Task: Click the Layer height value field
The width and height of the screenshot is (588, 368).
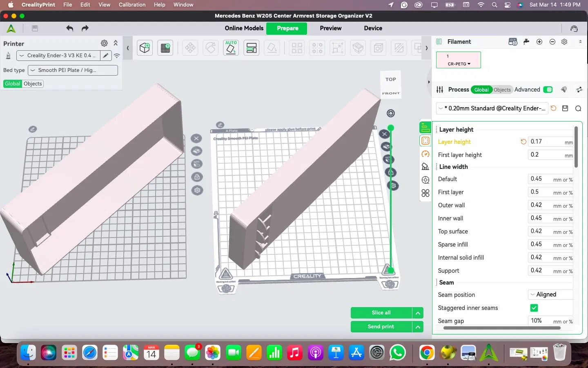Action: (550, 141)
